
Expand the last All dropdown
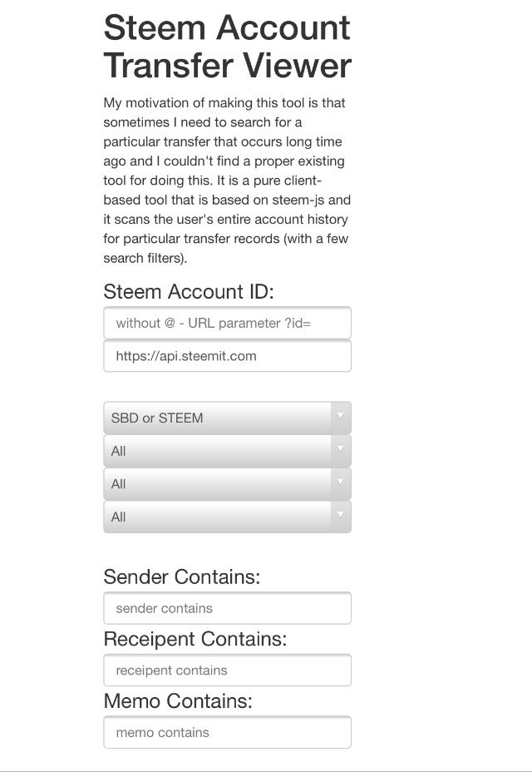(216, 517)
